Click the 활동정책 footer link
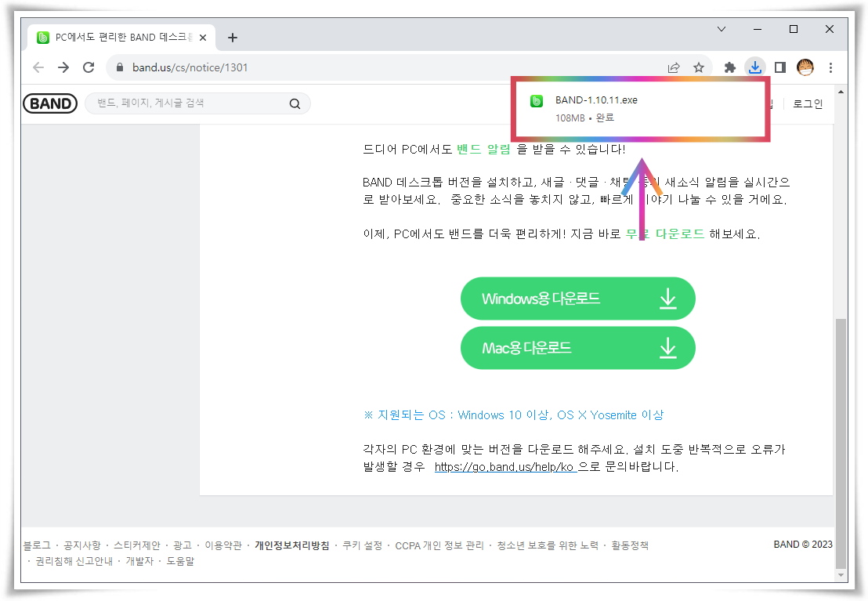The width and height of the screenshot is (868, 601). pyautogui.click(x=629, y=545)
